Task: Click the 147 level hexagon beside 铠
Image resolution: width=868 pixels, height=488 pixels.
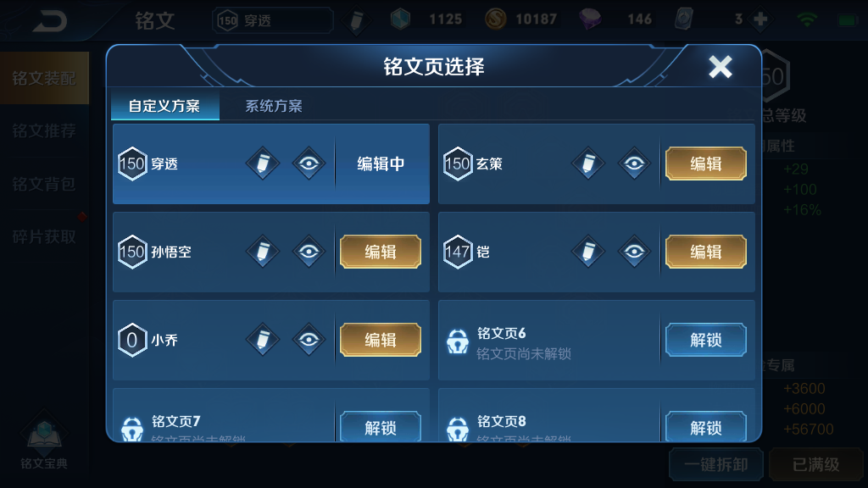Action: coord(458,252)
